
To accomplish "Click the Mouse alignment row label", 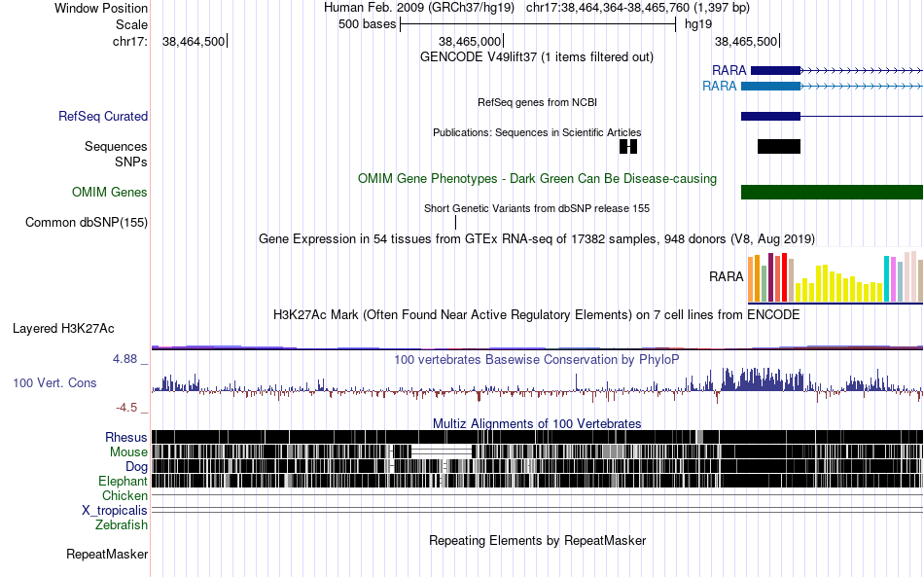I will [x=128, y=452].
